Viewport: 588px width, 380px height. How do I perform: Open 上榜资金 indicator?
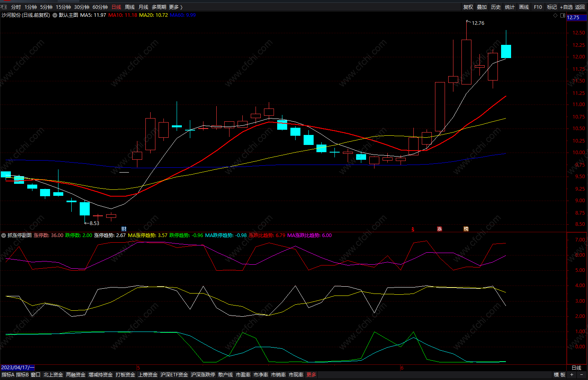pyautogui.click(x=148, y=375)
